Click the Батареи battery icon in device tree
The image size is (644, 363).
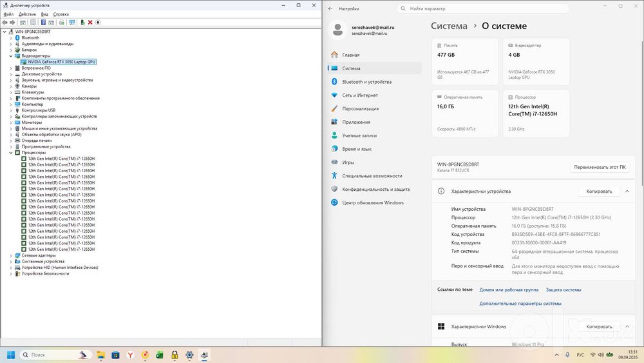17,50
